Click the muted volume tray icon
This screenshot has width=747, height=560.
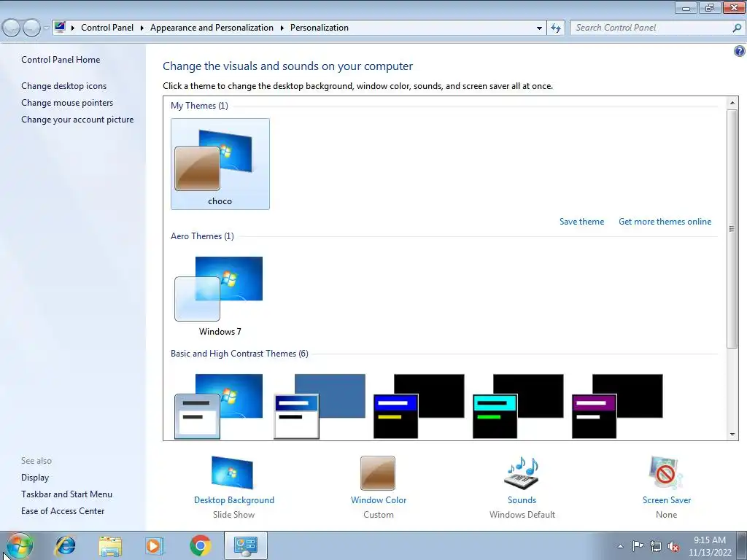(x=673, y=547)
